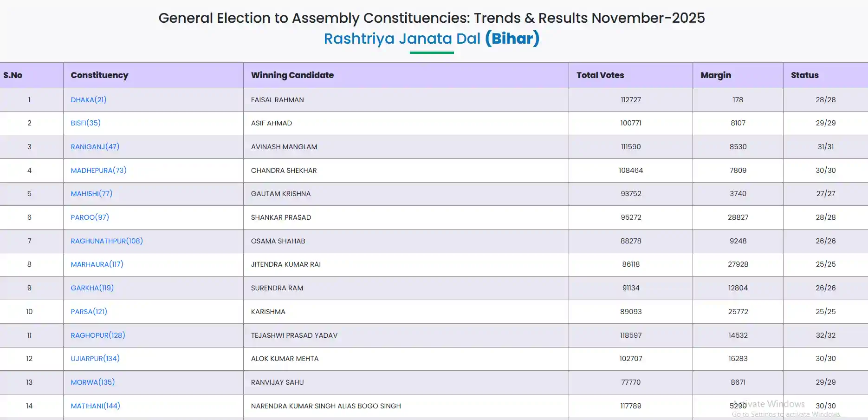Click the Margin column header
The height and width of the screenshot is (420, 868).
(716, 75)
